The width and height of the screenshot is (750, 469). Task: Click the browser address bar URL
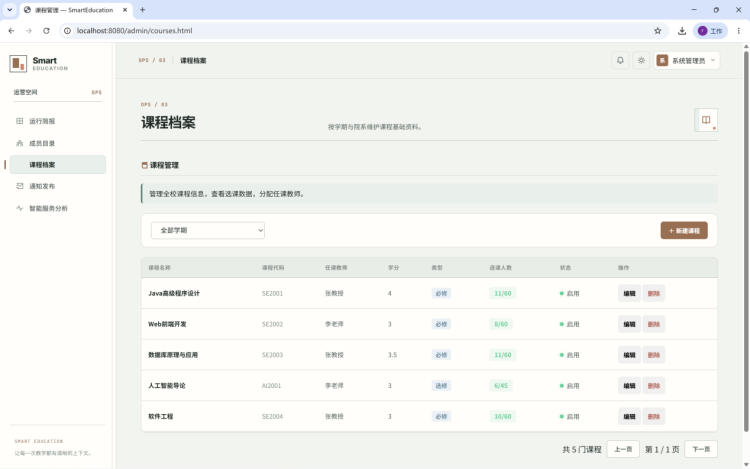(134, 31)
